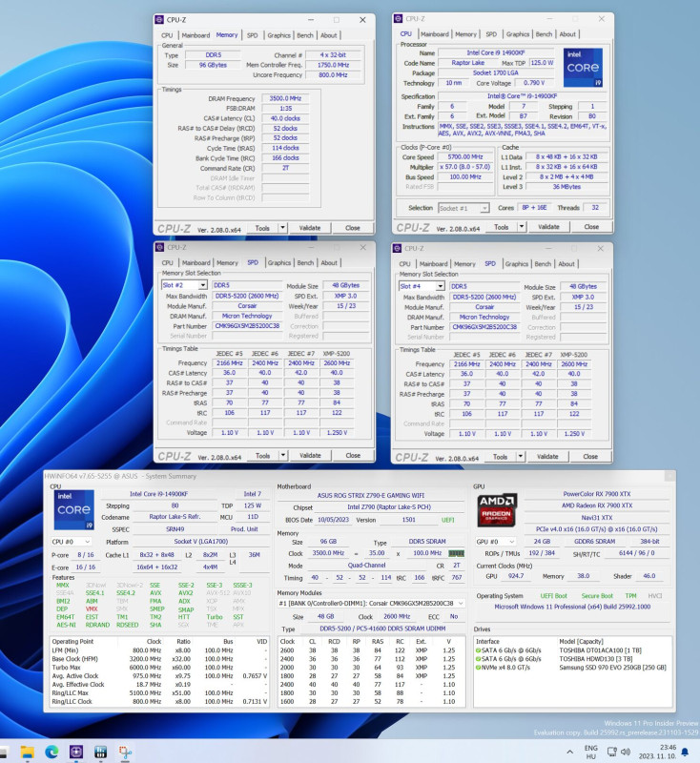Select the CPU-Z icon on the taskbar
This screenshot has height=763, width=700.
[x=76, y=753]
